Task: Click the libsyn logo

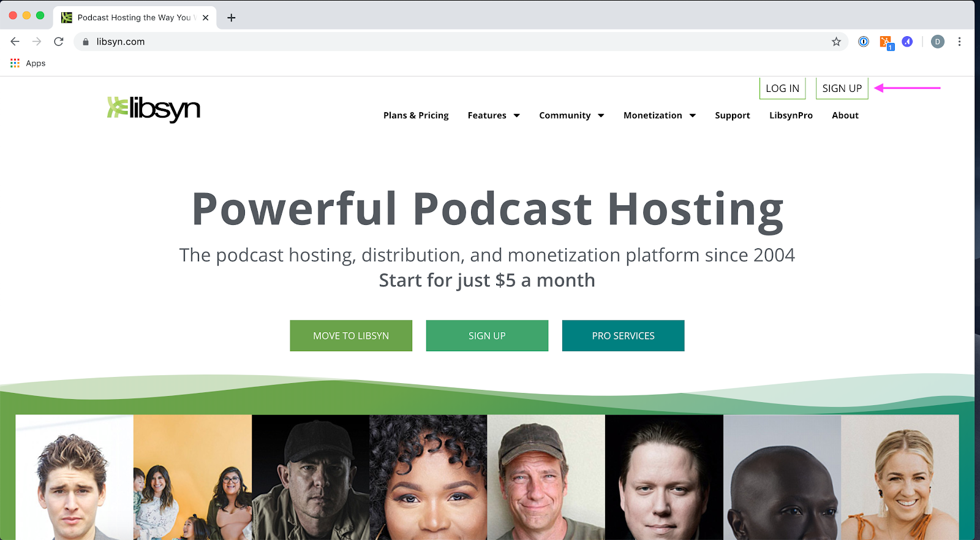Action: click(154, 109)
